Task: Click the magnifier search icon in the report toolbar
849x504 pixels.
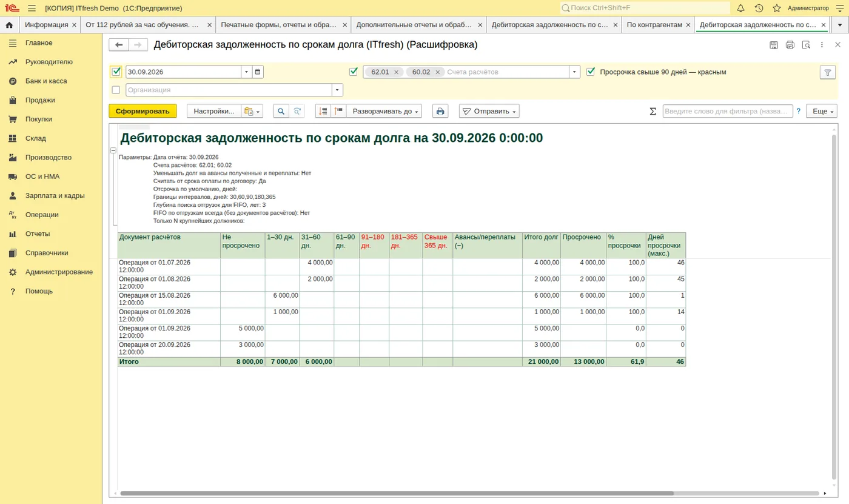Action: [x=281, y=111]
